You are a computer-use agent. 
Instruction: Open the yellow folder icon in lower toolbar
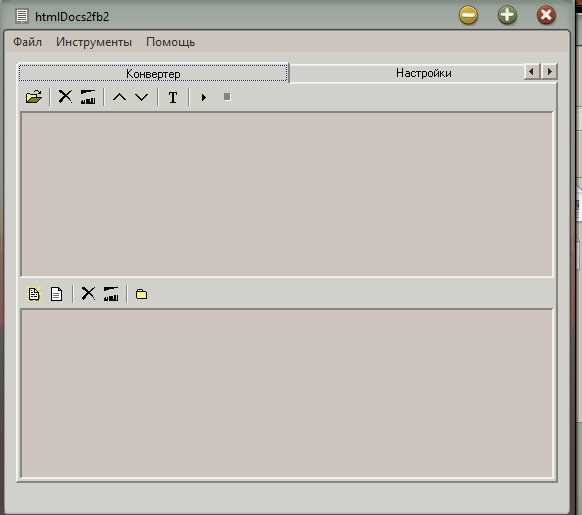click(x=141, y=294)
